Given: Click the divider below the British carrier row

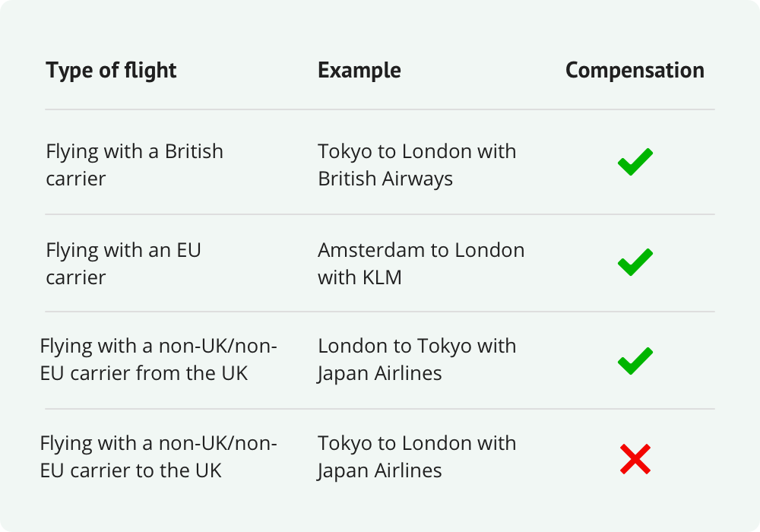Looking at the screenshot, I should (380, 214).
